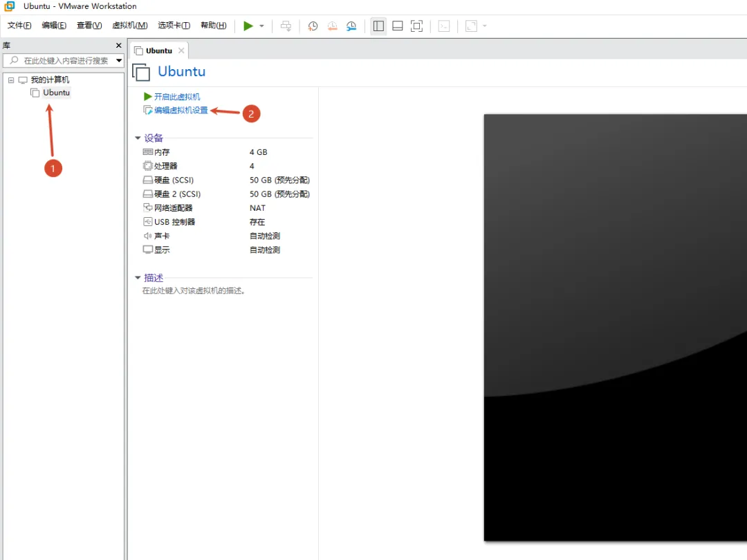The width and height of the screenshot is (747, 560).
Task: Select 我的计算机 in the library tree
Action: [x=50, y=80]
